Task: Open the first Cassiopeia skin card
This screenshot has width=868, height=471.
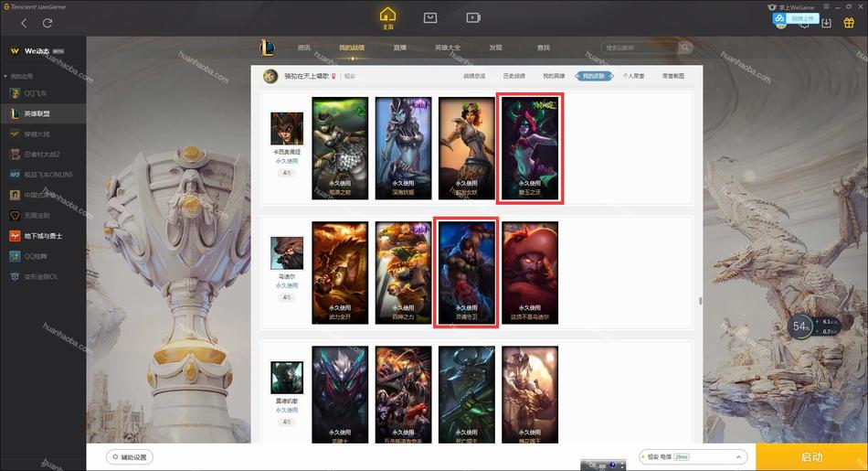Action: coord(340,148)
